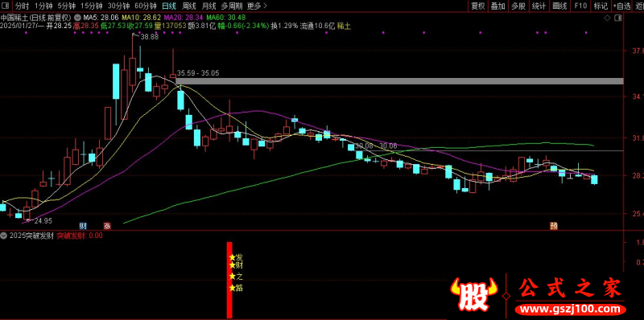This screenshot has height=320, width=644.
Task: Toggle the right side panel icon
Action: tap(618, 18)
